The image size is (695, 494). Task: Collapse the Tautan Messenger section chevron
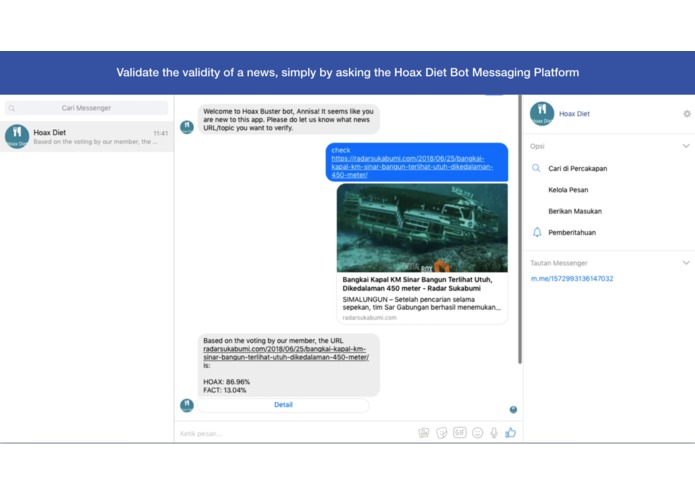[x=686, y=263]
